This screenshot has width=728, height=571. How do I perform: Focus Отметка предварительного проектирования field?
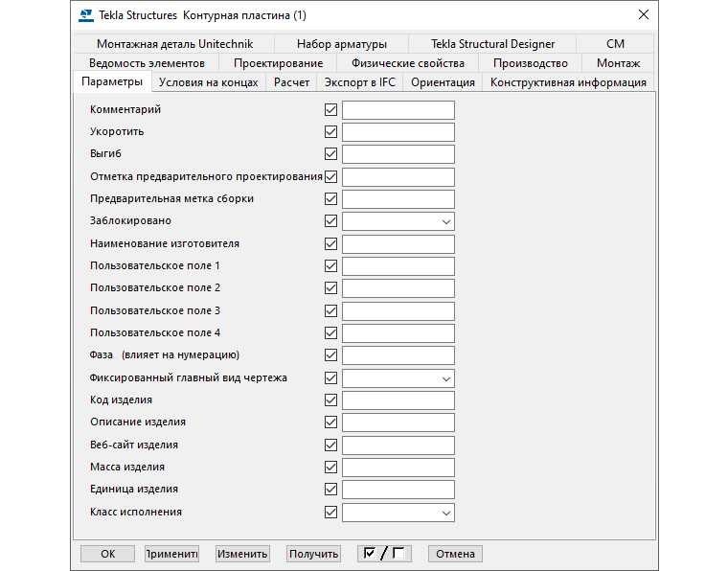tap(398, 177)
